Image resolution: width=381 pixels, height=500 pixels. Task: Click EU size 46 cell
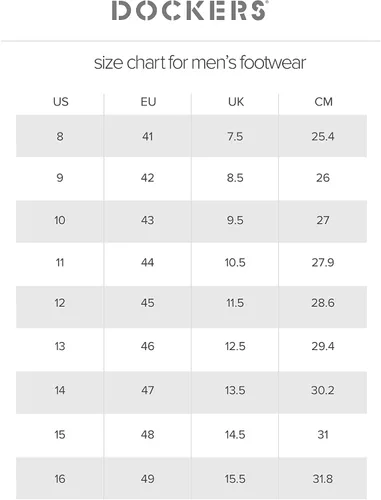[x=147, y=346]
